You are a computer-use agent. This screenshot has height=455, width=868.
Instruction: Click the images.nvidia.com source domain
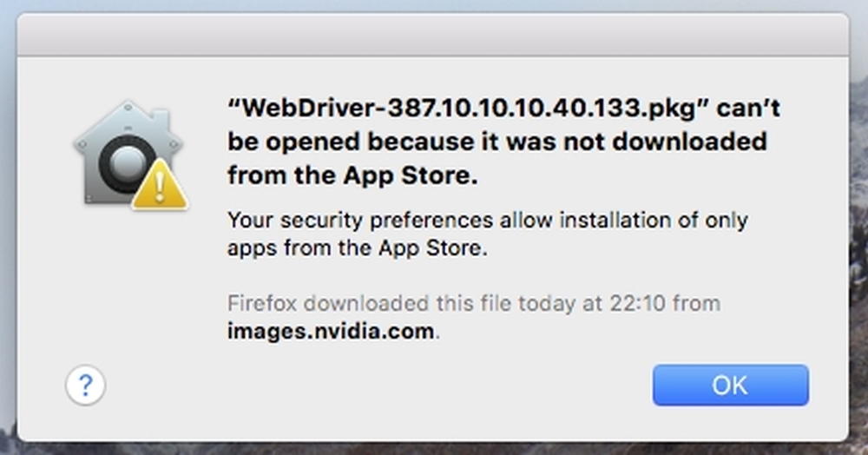pyautogui.click(x=331, y=331)
